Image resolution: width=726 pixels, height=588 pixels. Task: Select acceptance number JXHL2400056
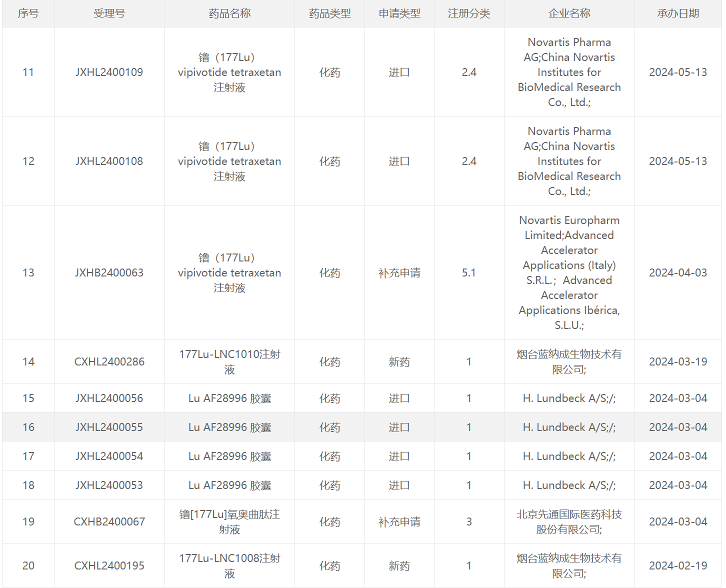pyautogui.click(x=109, y=398)
